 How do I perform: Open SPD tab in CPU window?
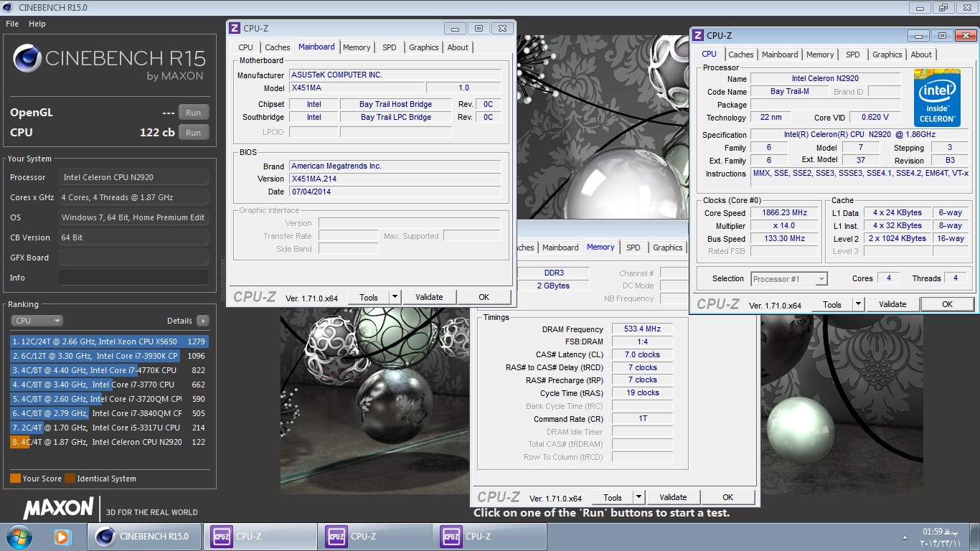pyautogui.click(x=852, y=55)
